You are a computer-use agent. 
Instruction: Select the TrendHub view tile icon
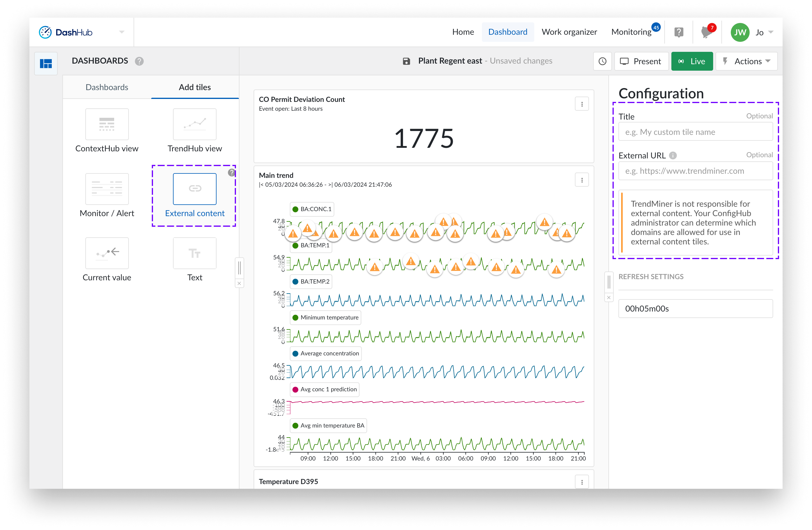pyautogui.click(x=194, y=124)
